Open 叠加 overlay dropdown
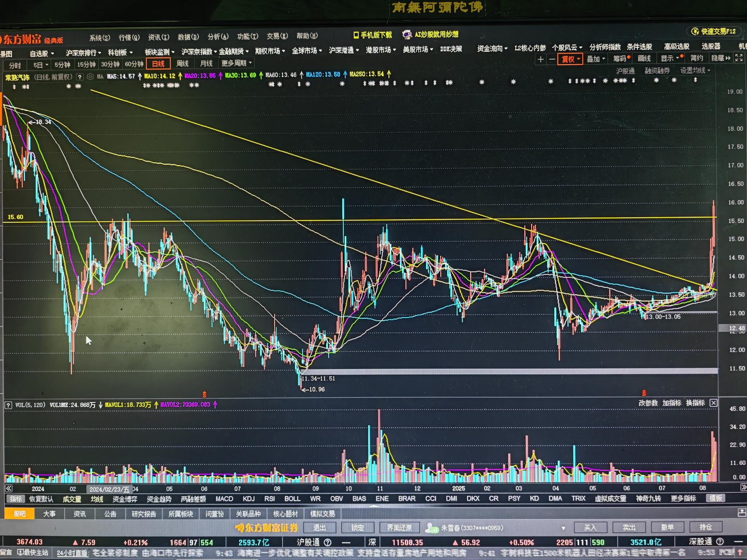The height and width of the screenshot is (560, 747). coord(596,59)
